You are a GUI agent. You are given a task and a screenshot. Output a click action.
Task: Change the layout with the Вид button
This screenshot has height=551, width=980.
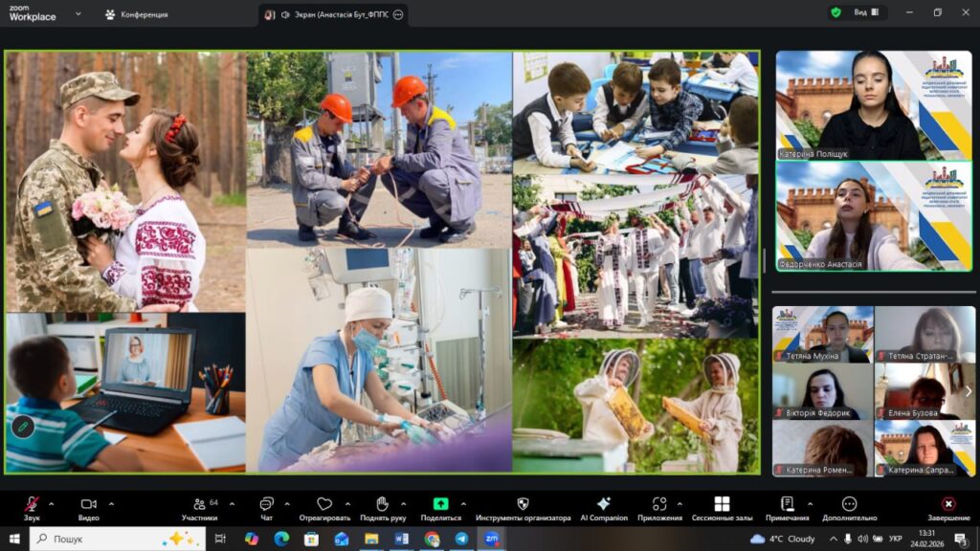(860, 12)
